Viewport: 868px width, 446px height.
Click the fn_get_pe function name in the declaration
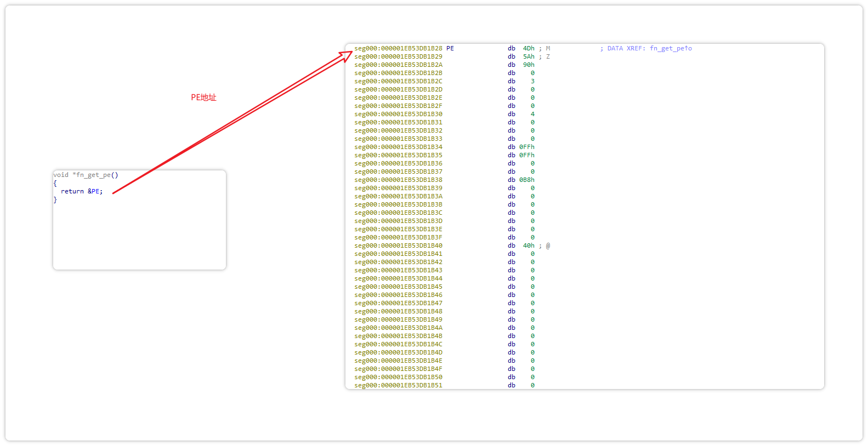93,175
